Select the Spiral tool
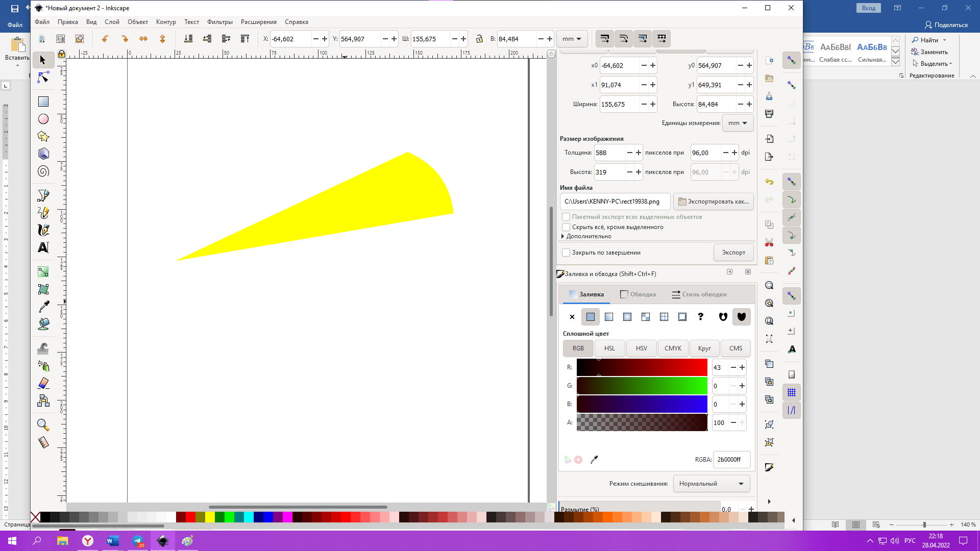 43,171
